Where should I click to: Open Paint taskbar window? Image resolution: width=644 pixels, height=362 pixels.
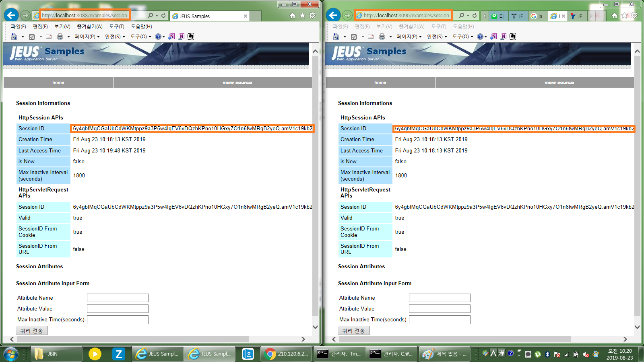point(446,354)
